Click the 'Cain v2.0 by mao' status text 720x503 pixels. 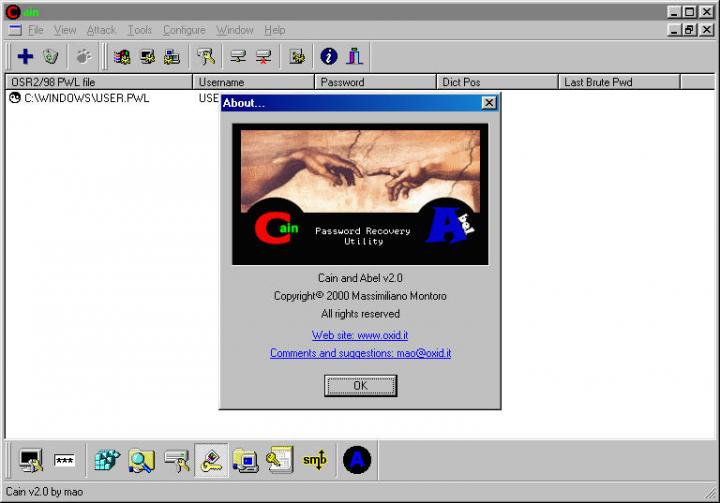point(45,492)
